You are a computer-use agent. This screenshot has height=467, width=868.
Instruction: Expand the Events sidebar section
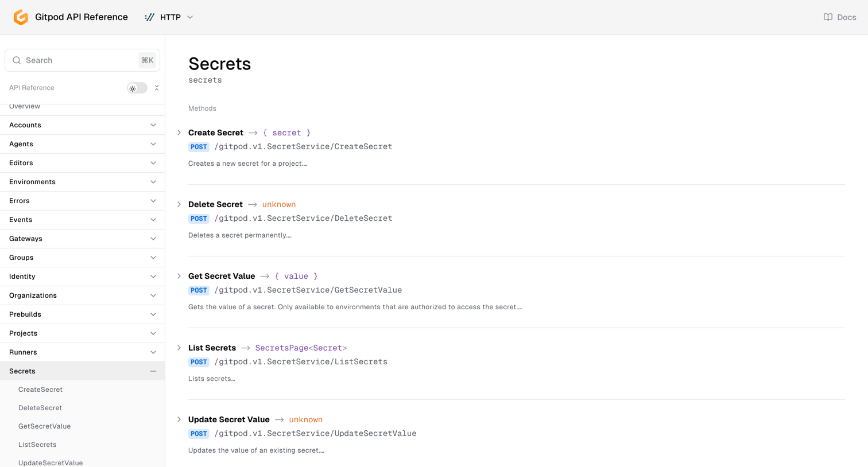tap(82, 220)
